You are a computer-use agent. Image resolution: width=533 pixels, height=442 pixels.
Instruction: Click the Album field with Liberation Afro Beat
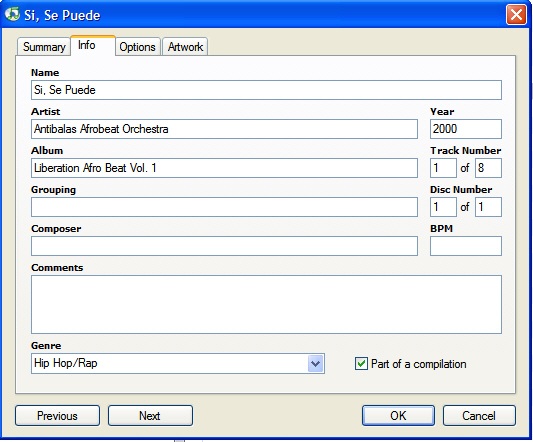(224, 168)
